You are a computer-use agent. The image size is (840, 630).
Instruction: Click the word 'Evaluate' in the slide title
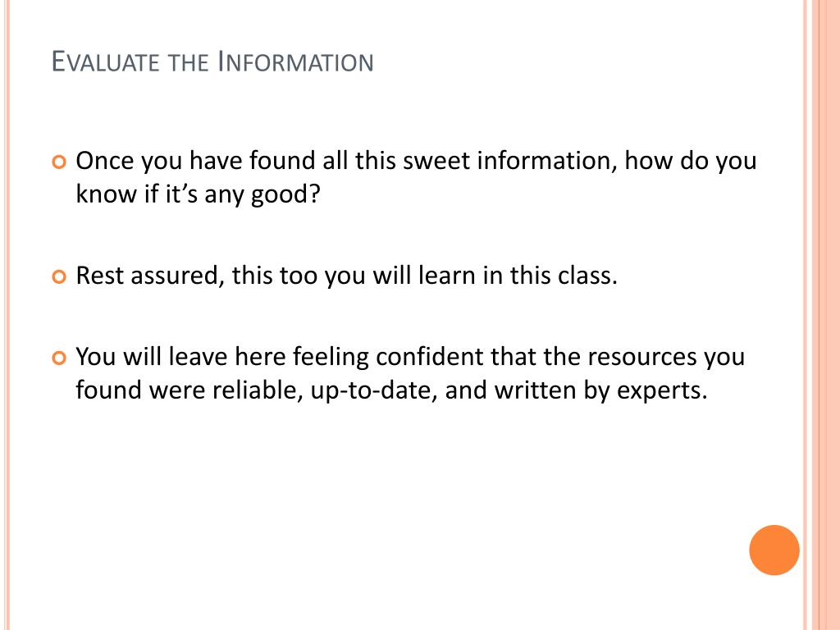point(106,62)
